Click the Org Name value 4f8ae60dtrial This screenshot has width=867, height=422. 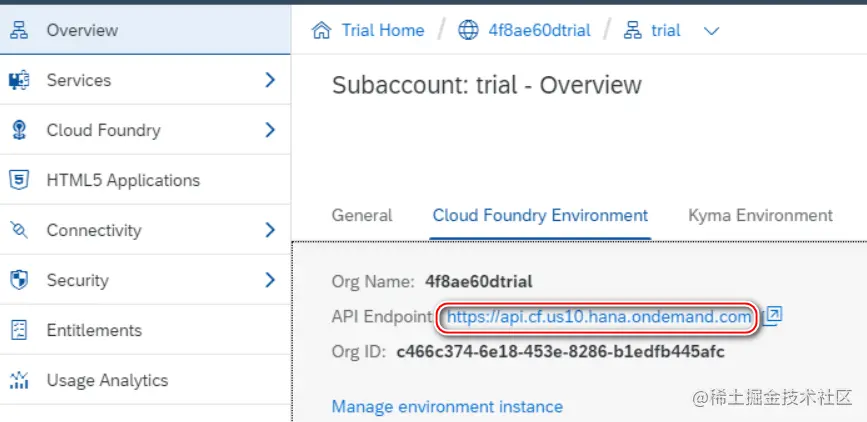click(479, 282)
